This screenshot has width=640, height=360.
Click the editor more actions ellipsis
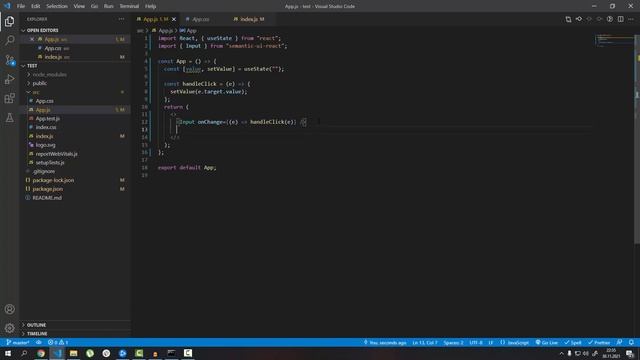point(631,19)
